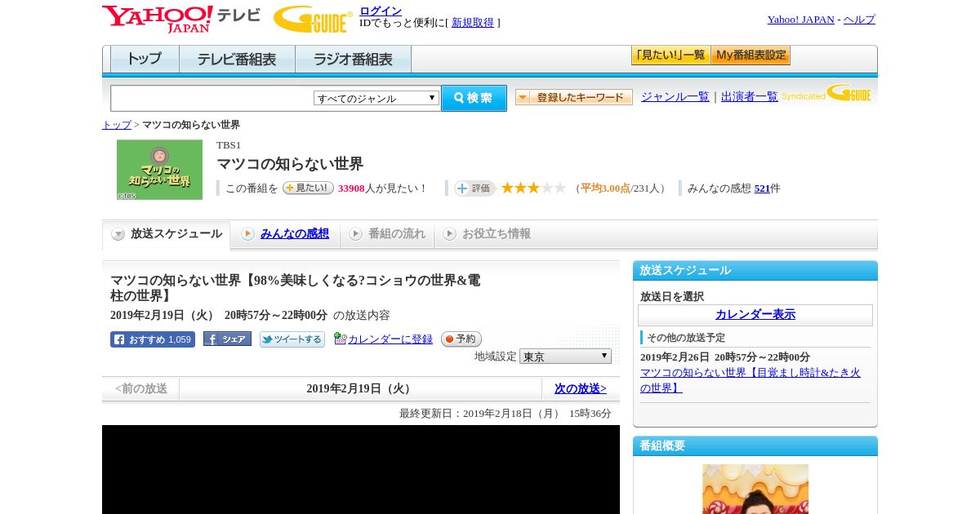Click the 評価 plus rating button
Image resolution: width=980 pixels, height=514 pixels.
(x=474, y=188)
